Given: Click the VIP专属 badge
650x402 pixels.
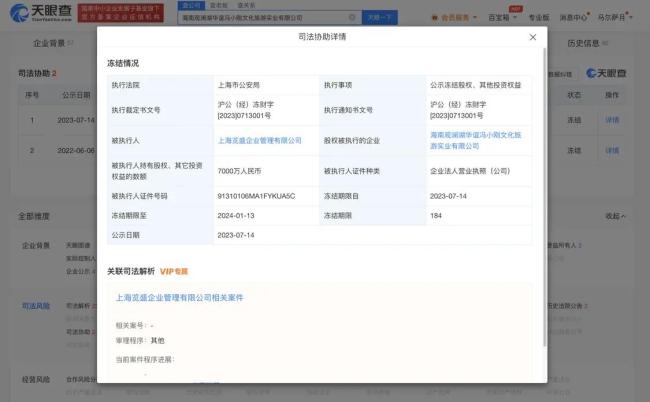Looking at the screenshot, I should tap(174, 271).
